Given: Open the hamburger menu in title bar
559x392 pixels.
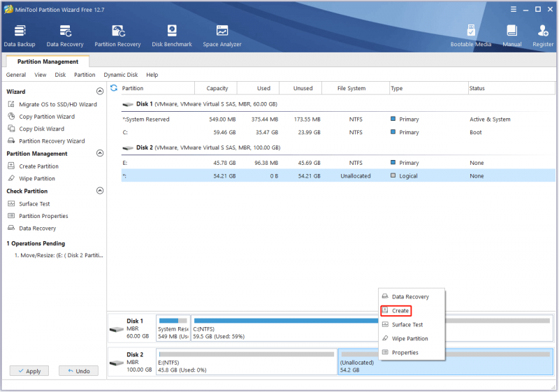Looking at the screenshot, I should 514,9.
